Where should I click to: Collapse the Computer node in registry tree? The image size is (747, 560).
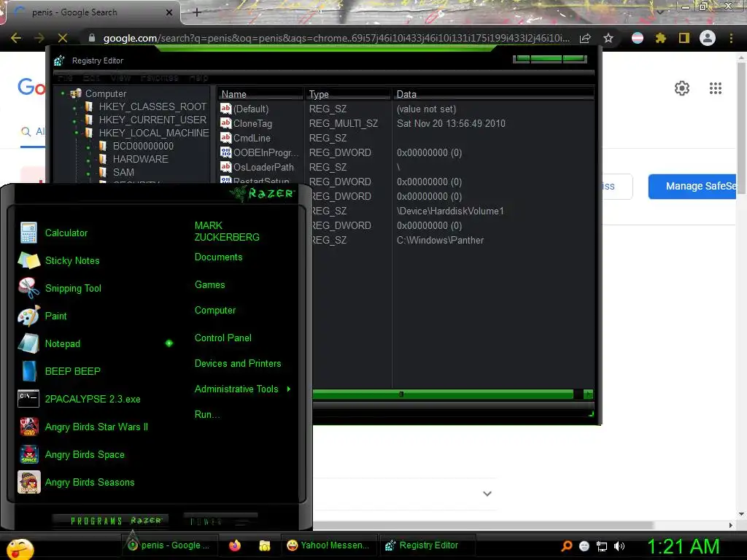(63, 94)
